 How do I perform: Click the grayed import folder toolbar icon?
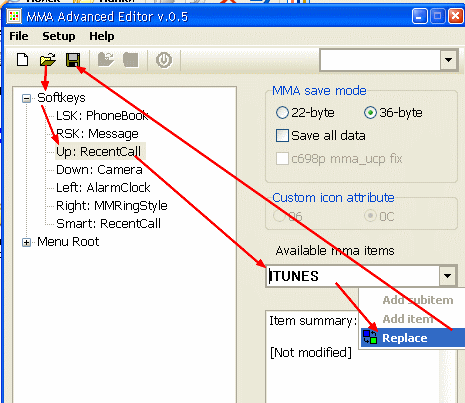pos(106,60)
